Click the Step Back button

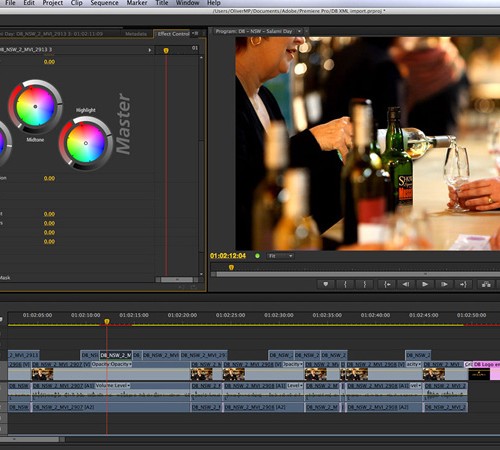406,284
